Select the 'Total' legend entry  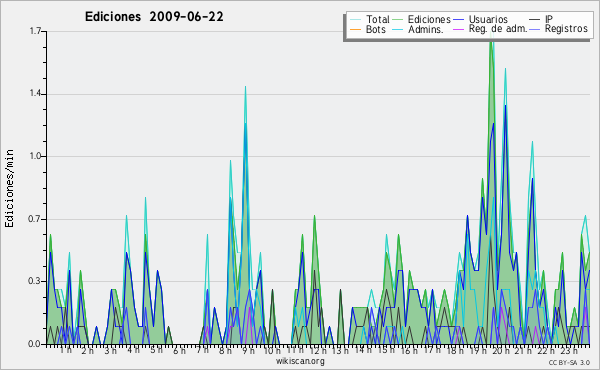[x=377, y=19]
